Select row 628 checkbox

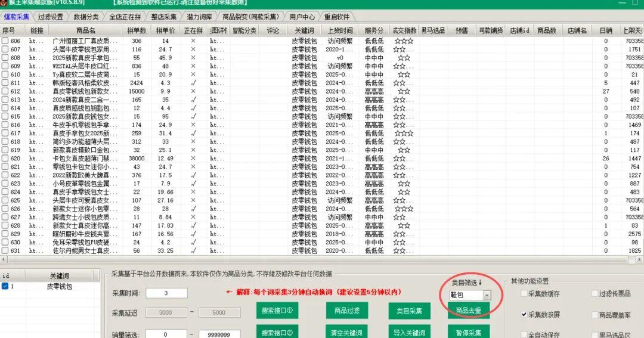pos(5,225)
